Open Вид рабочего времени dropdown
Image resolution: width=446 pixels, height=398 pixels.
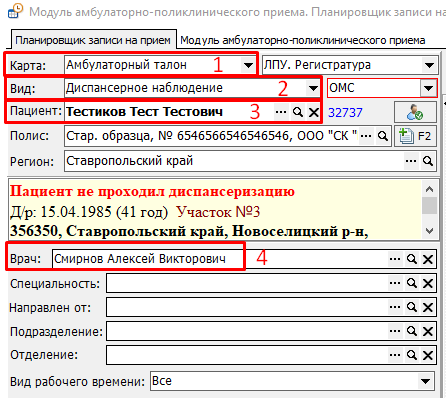tap(425, 381)
